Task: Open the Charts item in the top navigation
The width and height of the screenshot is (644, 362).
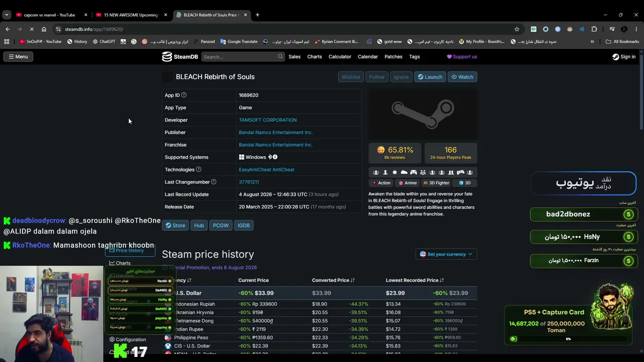Action: click(x=314, y=57)
